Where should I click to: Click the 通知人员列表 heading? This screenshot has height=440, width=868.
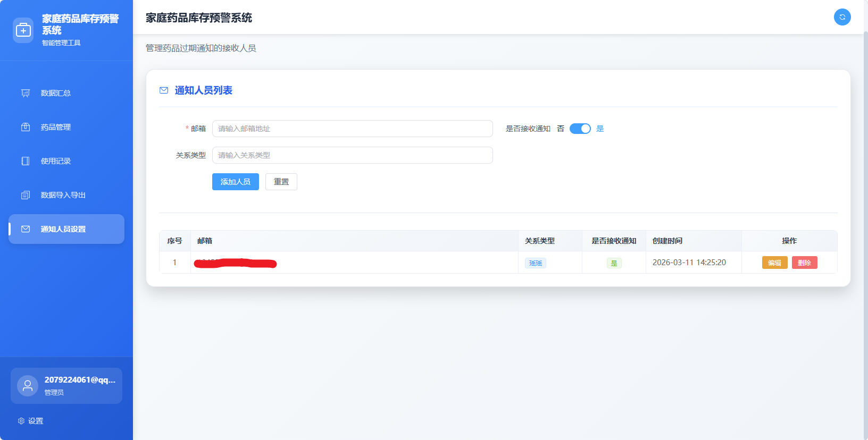pyautogui.click(x=204, y=90)
